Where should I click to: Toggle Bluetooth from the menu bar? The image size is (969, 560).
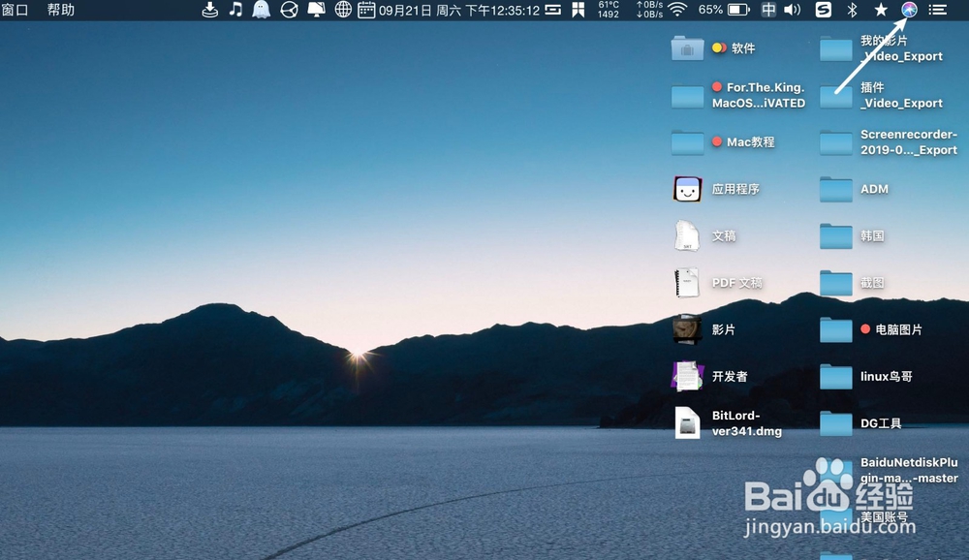click(x=853, y=11)
